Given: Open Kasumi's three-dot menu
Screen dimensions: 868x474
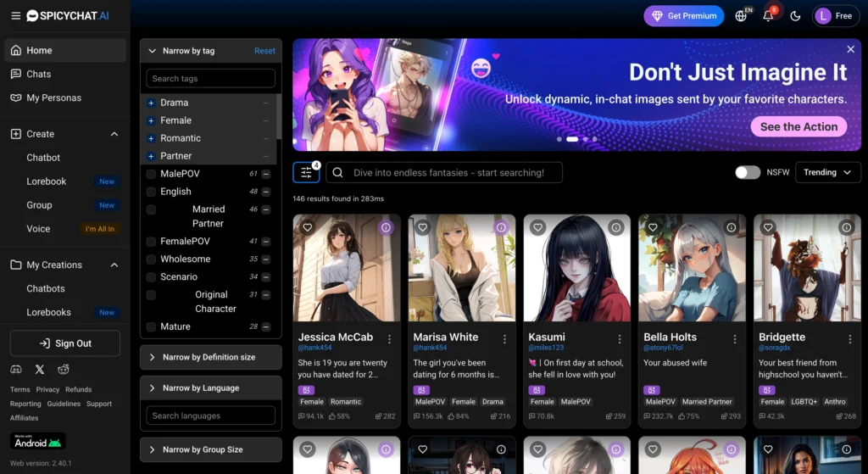Looking at the screenshot, I should click(620, 339).
